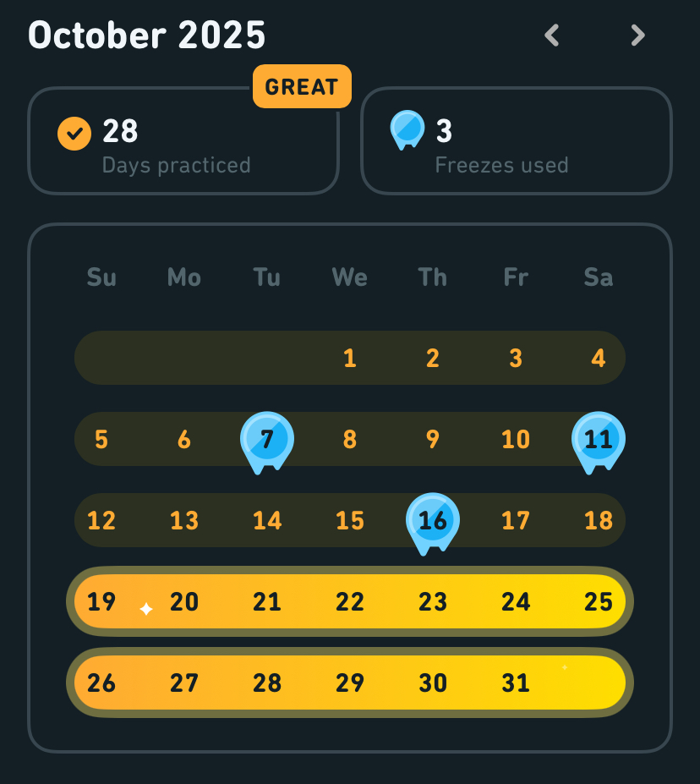Go to the next month arrow
Viewport: 700px width, 784px height.
click(x=638, y=36)
